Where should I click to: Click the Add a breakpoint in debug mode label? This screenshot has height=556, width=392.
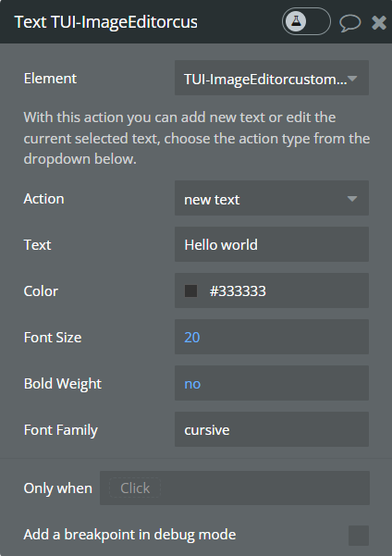coord(129,535)
